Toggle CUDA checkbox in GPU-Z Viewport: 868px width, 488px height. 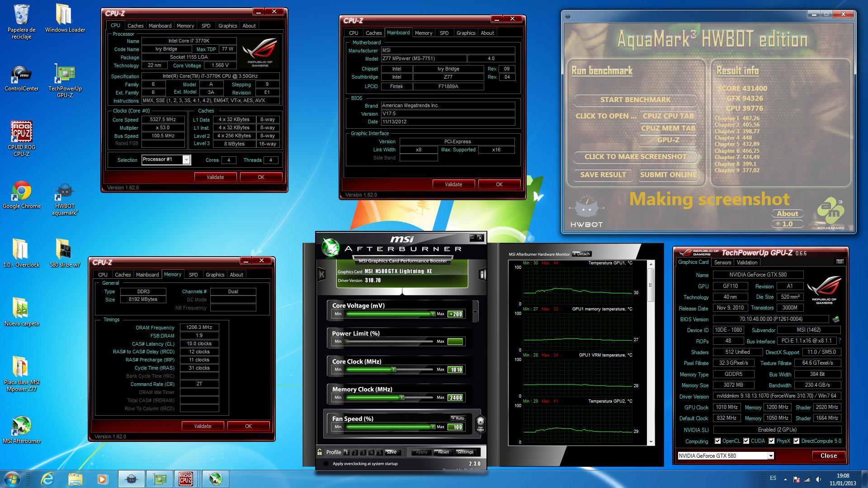pyautogui.click(x=746, y=441)
